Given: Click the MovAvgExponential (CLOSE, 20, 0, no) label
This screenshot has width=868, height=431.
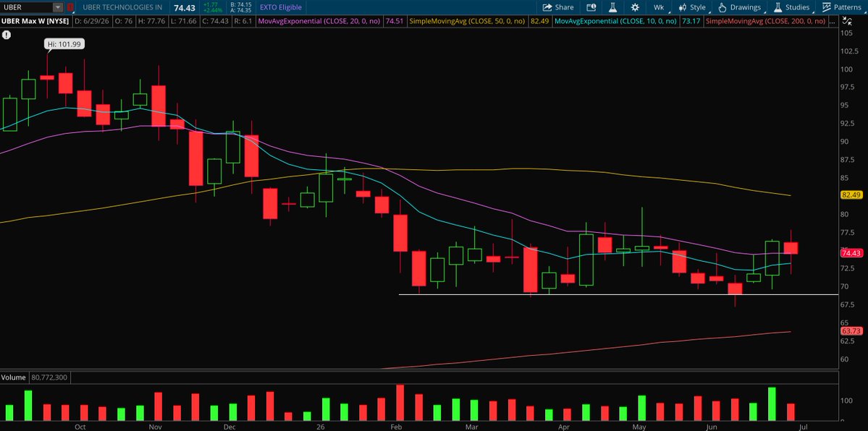Looking at the screenshot, I should point(321,21).
